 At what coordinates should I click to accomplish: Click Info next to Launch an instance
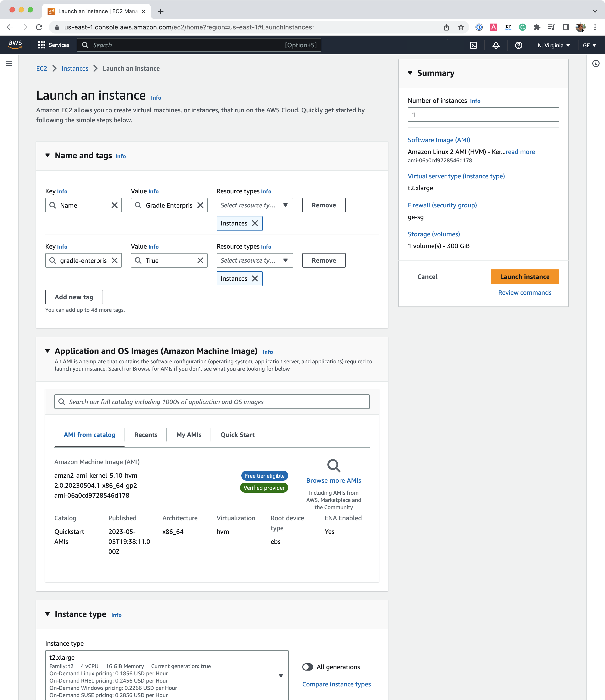(156, 98)
